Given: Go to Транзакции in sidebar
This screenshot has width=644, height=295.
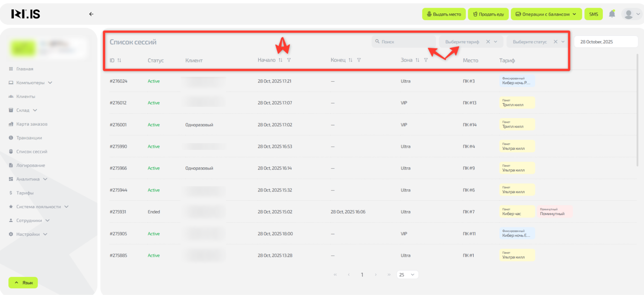Looking at the screenshot, I should click(29, 138).
